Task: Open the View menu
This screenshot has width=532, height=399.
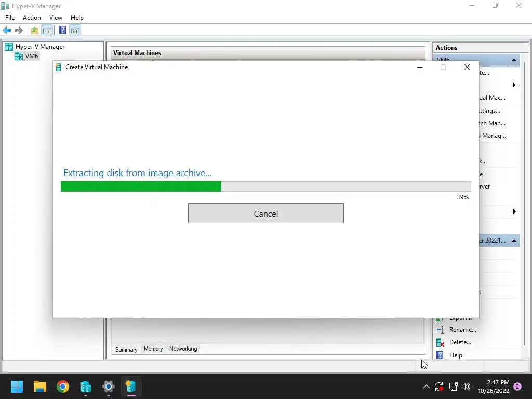Action: click(56, 18)
